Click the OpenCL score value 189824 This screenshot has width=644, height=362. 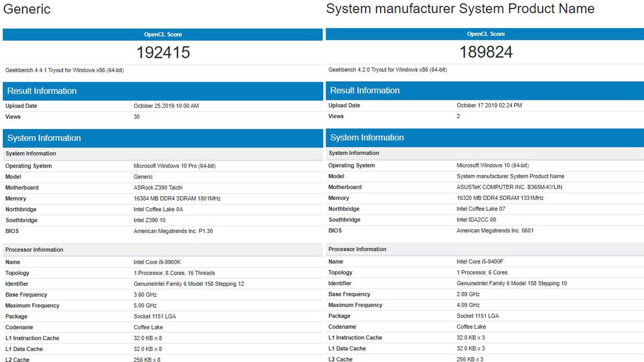[x=486, y=52]
